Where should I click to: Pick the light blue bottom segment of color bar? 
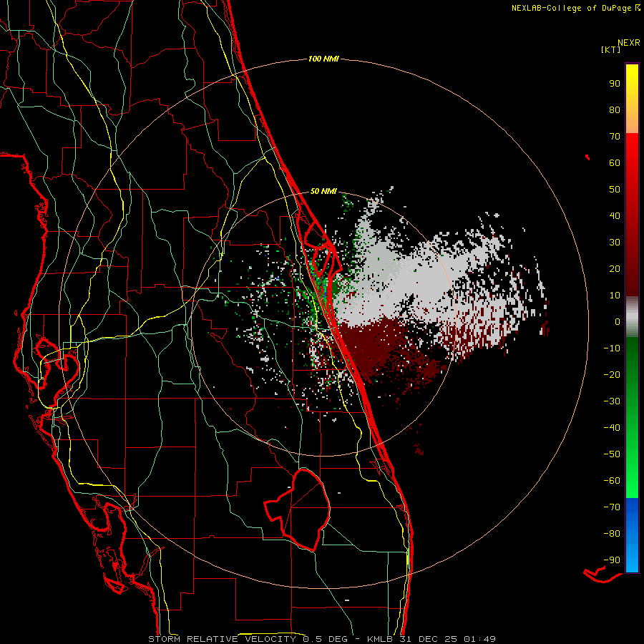click(x=632, y=559)
